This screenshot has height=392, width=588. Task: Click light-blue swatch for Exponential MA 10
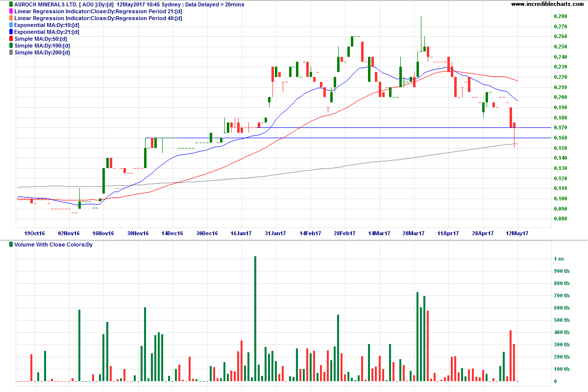pos(11,25)
